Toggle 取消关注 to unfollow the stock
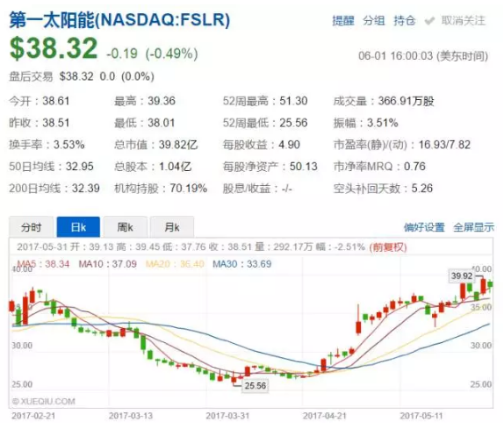This screenshot has height=436, width=504. pos(464,21)
